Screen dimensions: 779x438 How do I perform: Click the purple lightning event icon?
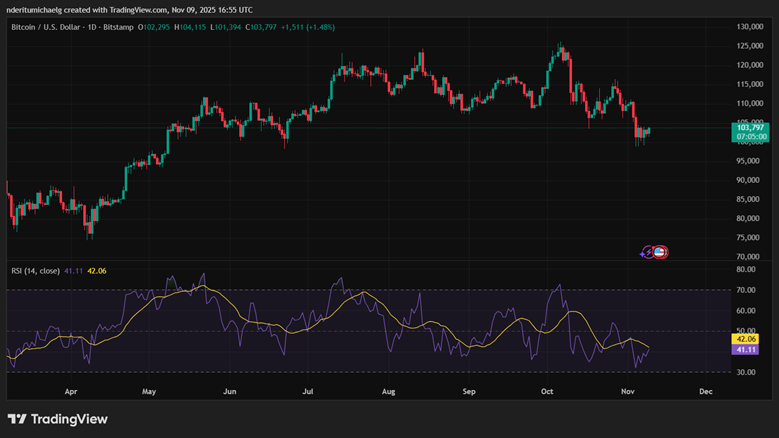pyautogui.click(x=647, y=252)
